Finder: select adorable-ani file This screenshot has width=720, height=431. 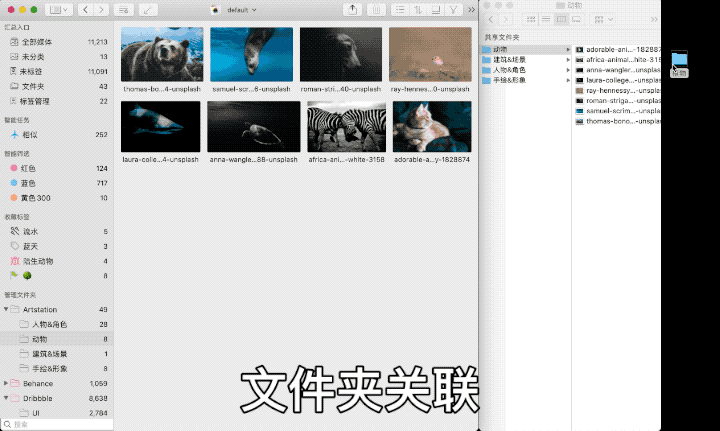pyautogui.click(x=618, y=49)
